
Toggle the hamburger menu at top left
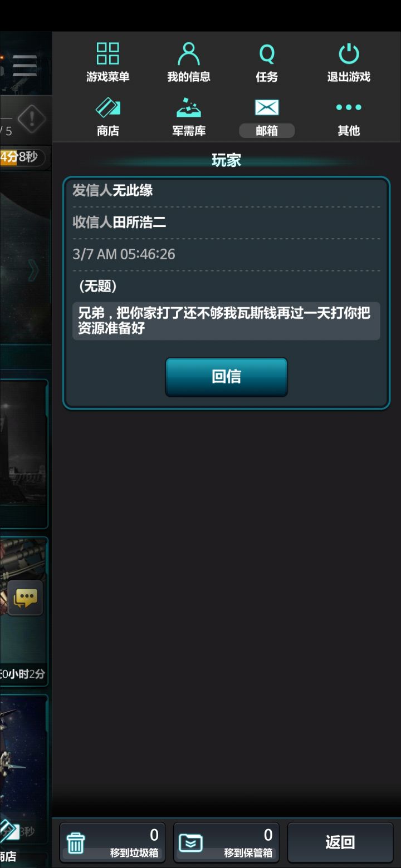click(25, 66)
